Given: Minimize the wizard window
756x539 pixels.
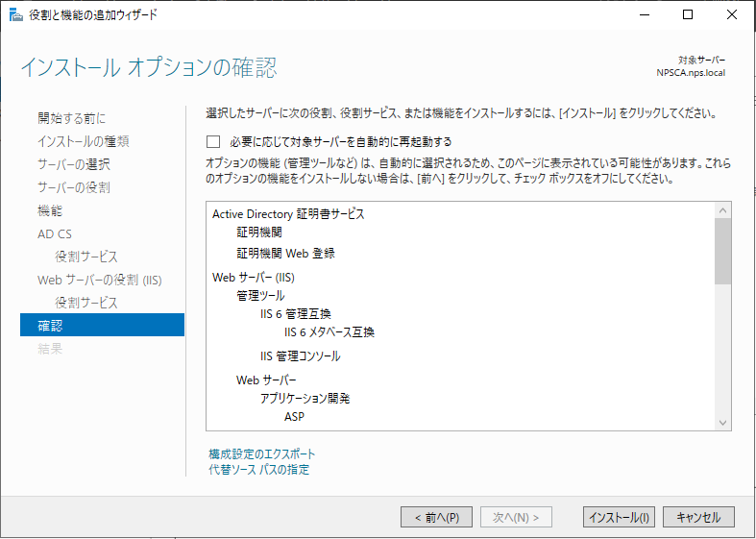Looking at the screenshot, I should (x=645, y=15).
